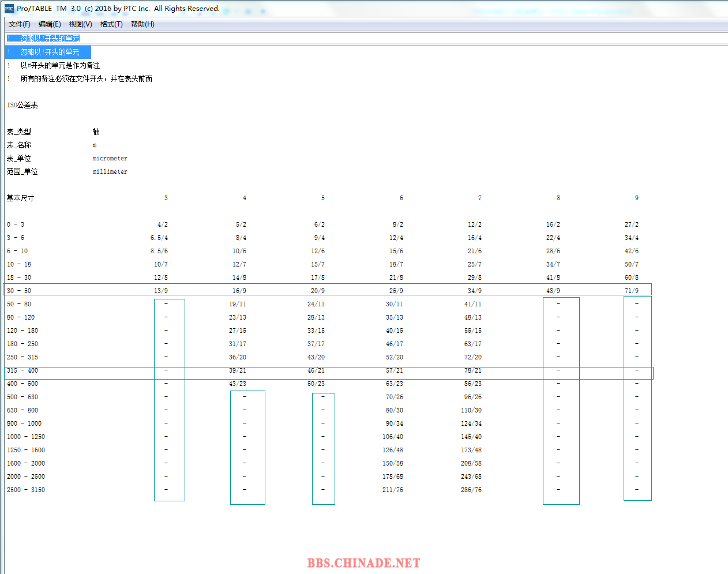
Task: Click the cell containing 286/76
Action: 471,490
